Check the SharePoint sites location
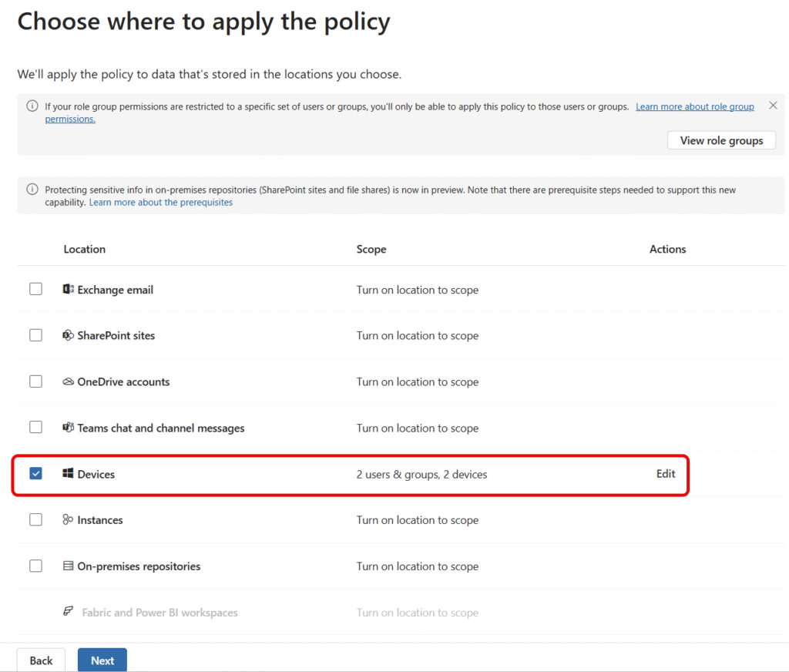 (x=35, y=335)
